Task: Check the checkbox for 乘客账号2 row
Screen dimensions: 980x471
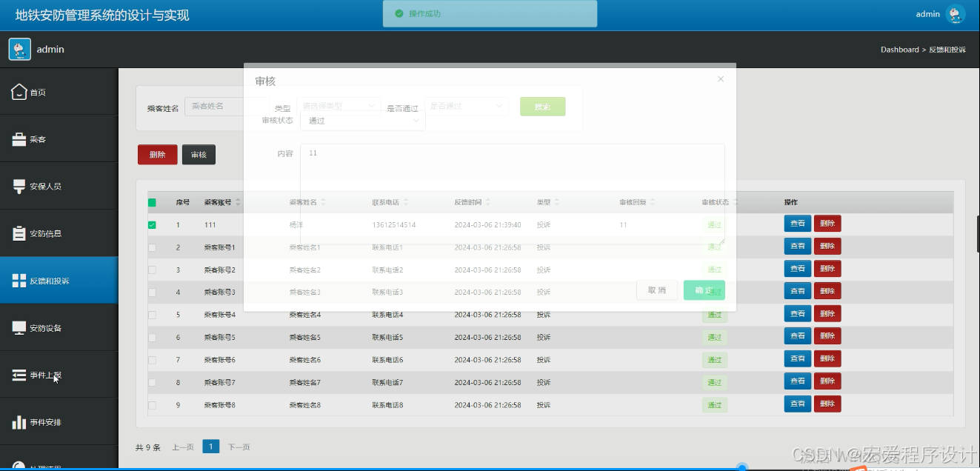Action: click(x=152, y=270)
